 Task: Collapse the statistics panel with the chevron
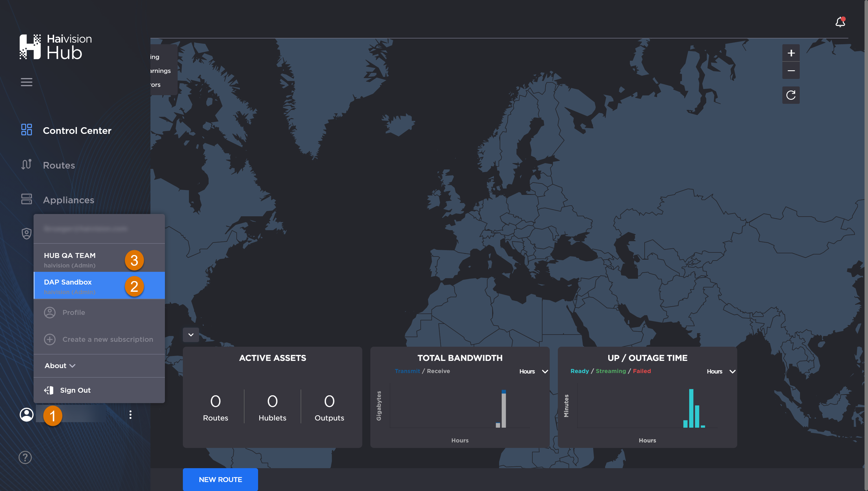click(x=191, y=335)
